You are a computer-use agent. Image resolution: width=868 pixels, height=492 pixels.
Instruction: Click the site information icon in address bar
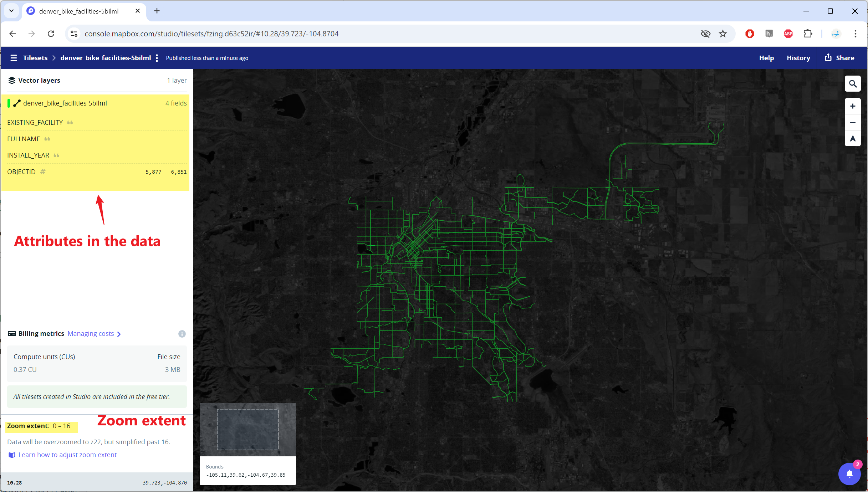coord(74,34)
